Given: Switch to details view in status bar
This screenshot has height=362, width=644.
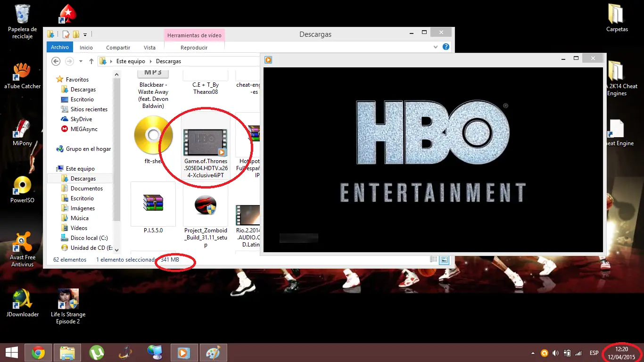Looking at the screenshot, I should (x=434, y=260).
